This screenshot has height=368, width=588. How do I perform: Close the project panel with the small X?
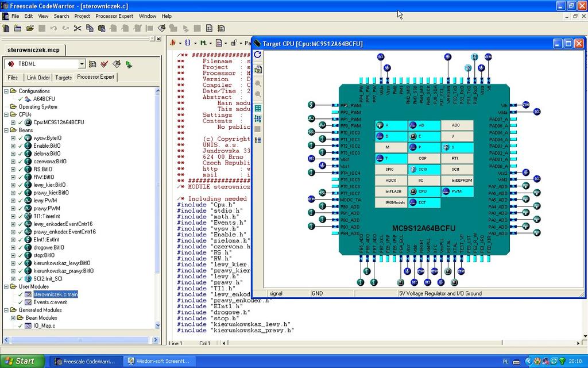(158, 39)
